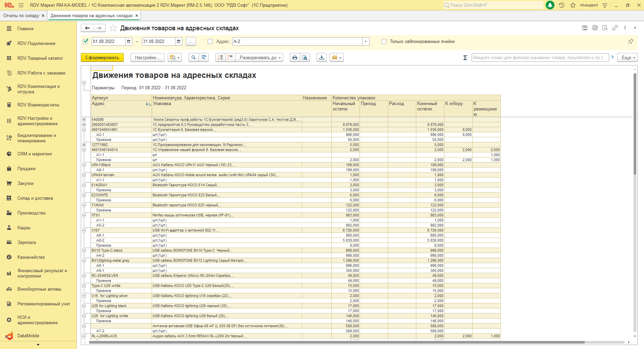
Task: Click the magnifier find icon in toolbar
Action: (194, 58)
